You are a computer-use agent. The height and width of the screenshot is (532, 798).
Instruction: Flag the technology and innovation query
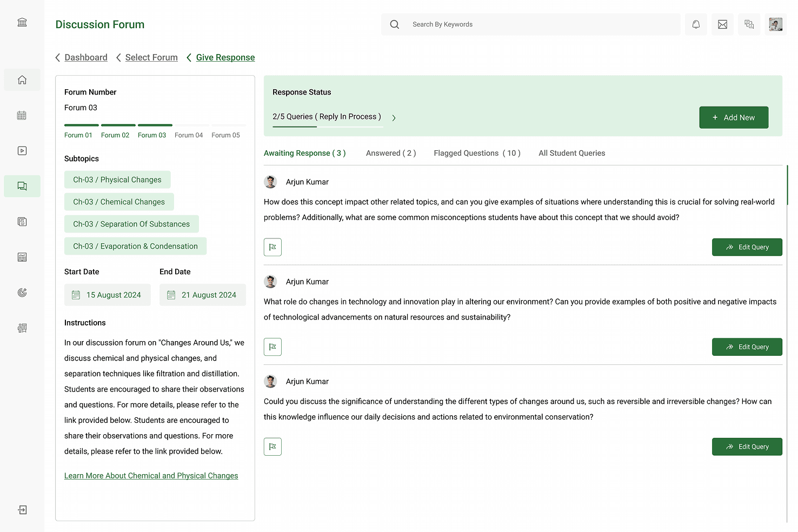[x=272, y=347]
